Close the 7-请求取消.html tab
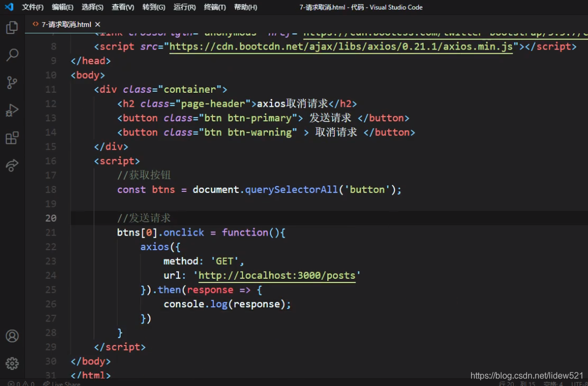The height and width of the screenshot is (386, 588). point(98,24)
